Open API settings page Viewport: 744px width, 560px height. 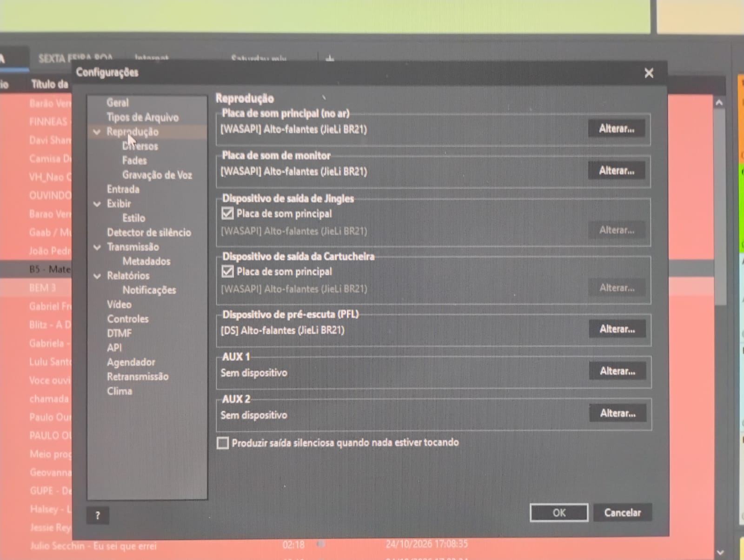click(x=114, y=348)
